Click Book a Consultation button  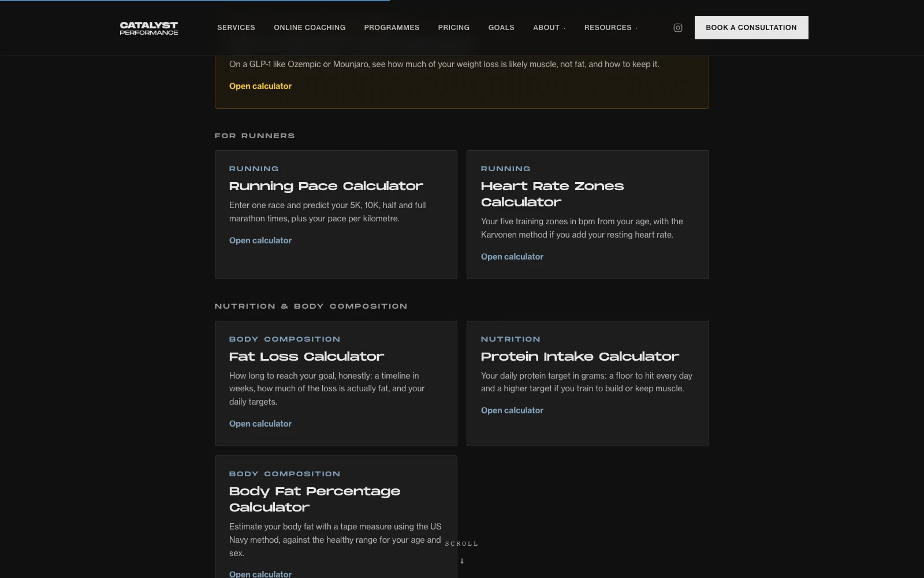point(751,28)
